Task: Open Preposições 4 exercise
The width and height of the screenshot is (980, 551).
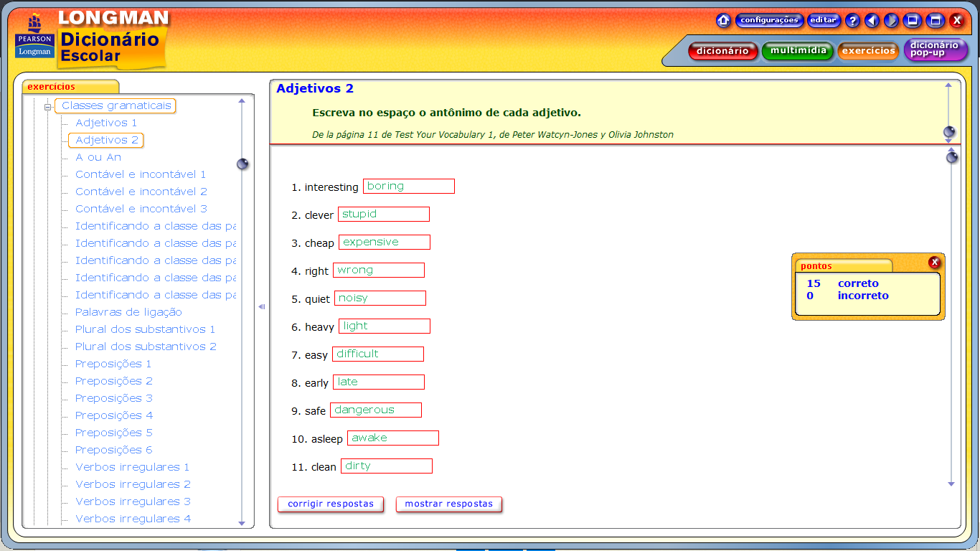Action: (x=114, y=415)
